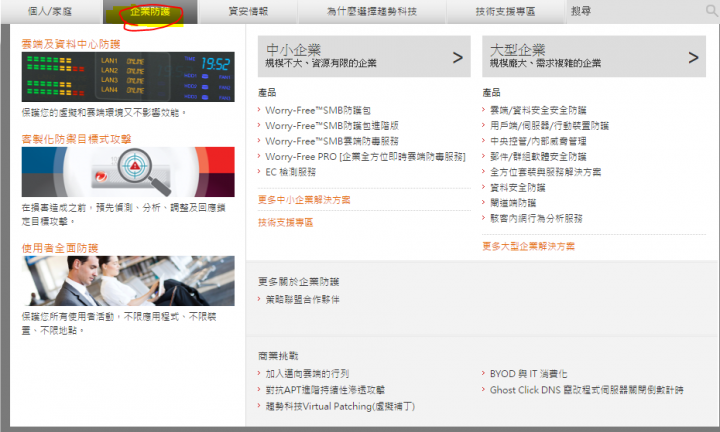Open Worry-Free SMB防護包 product link
720x432 pixels.
point(318,110)
